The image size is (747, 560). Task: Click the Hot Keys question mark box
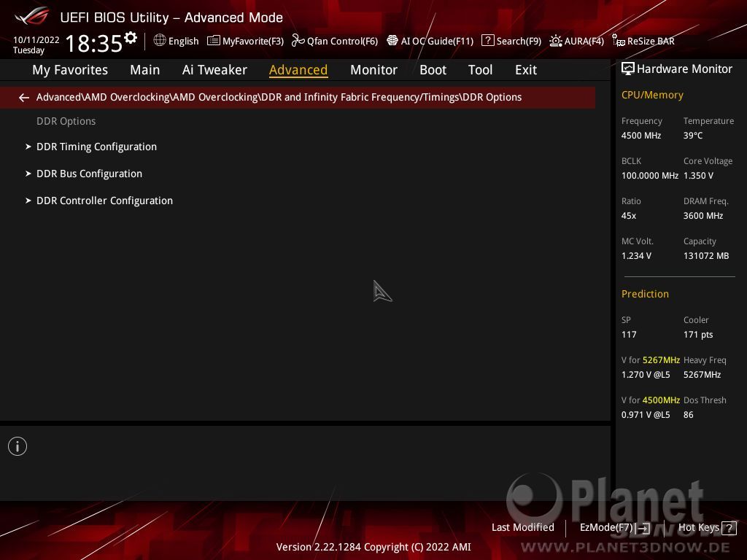point(729,528)
